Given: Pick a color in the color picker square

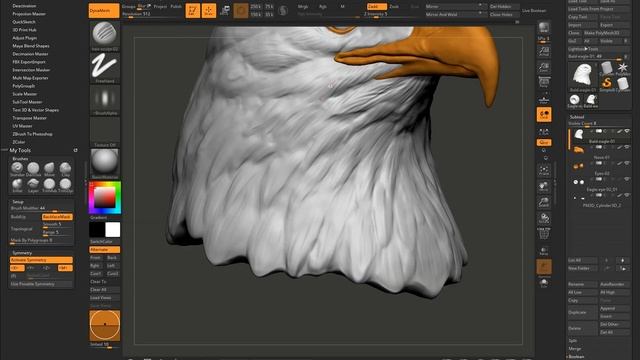Looking at the screenshot, I should pos(105,198).
